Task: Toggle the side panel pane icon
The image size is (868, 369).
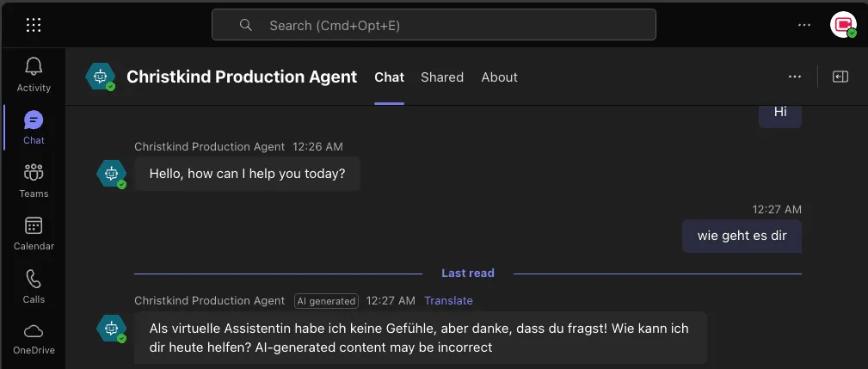Action: tap(840, 77)
